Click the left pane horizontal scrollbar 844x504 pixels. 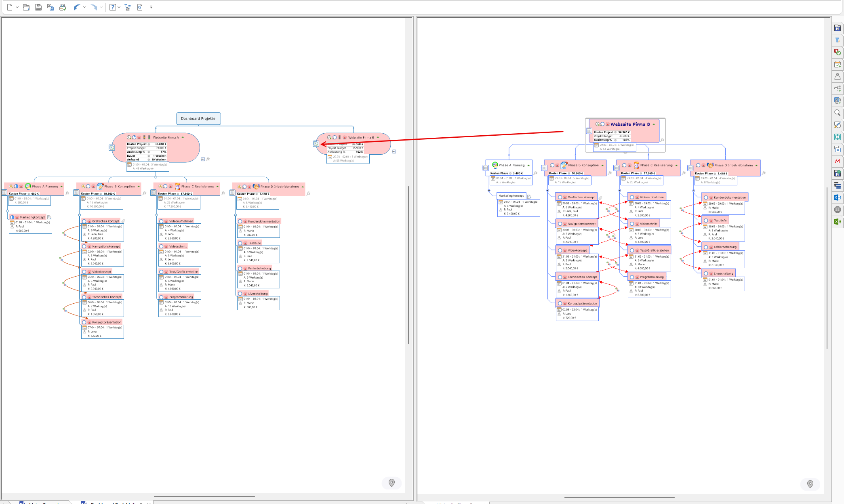(204, 496)
